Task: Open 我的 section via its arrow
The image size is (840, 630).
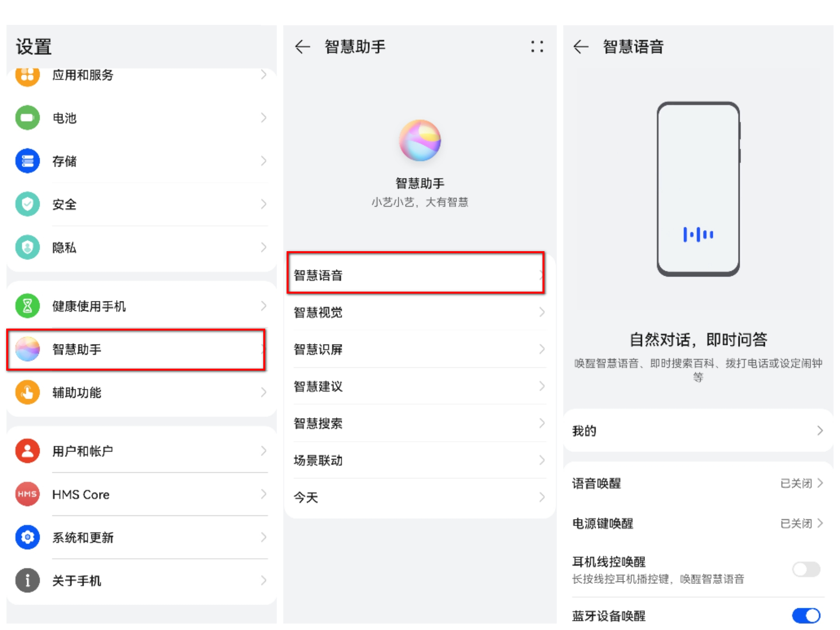Action: pos(821,430)
